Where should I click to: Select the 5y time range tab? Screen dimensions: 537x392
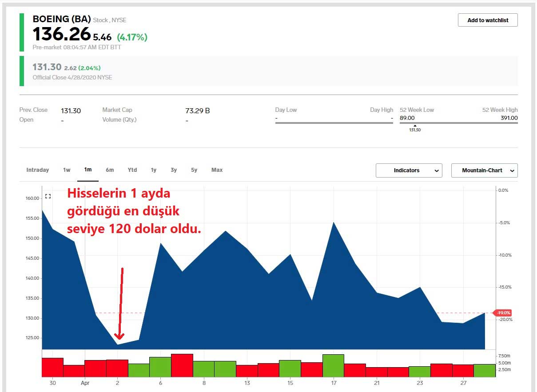tap(194, 170)
